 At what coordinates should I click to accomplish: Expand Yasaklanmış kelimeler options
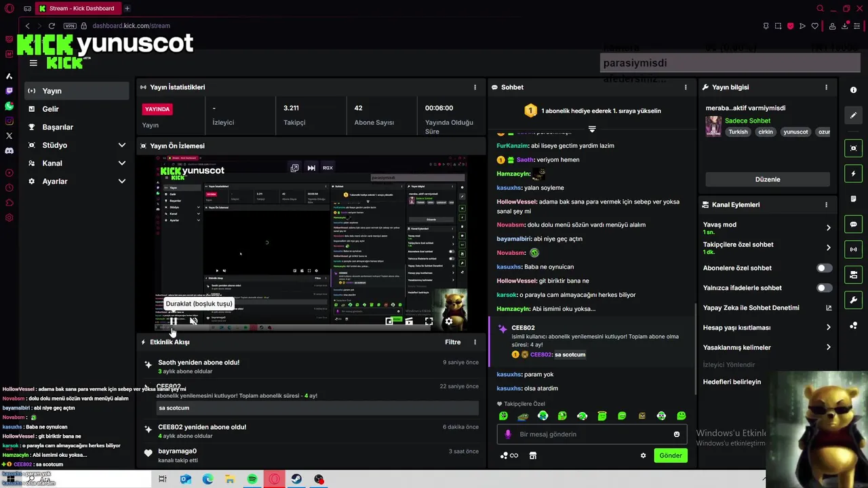click(828, 348)
